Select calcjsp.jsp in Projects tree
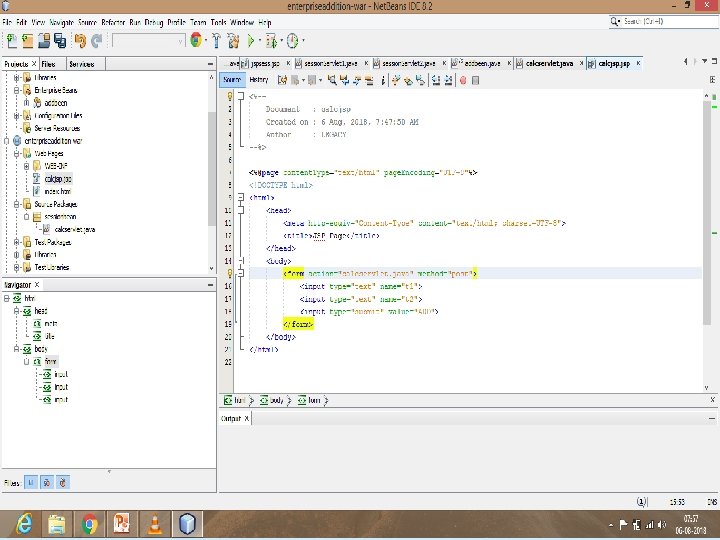 pyautogui.click(x=58, y=179)
